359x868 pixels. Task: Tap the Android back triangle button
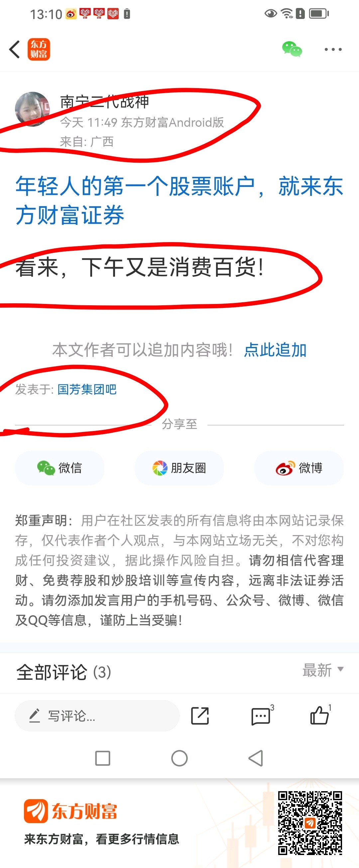[x=256, y=758]
